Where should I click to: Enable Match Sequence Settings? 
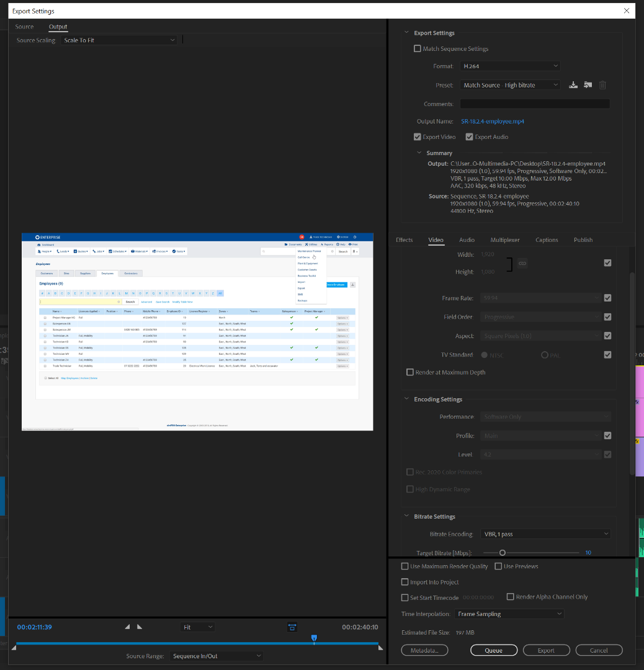[x=418, y=48]
